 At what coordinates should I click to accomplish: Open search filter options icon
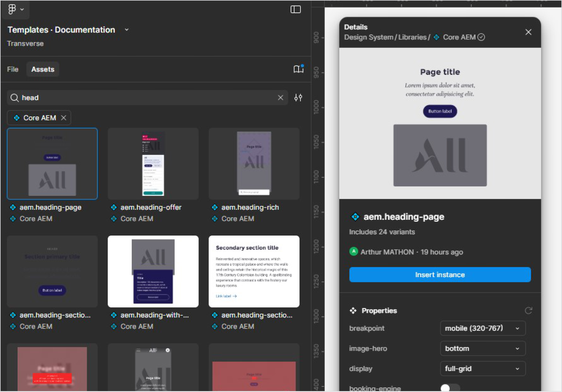point(298,97)
